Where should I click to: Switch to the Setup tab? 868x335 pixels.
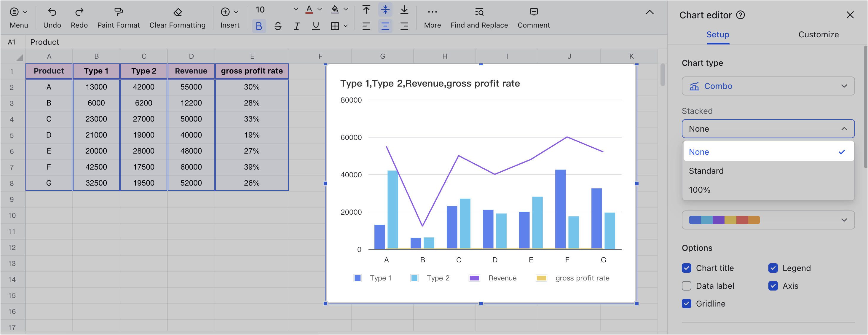pos(718,34)
